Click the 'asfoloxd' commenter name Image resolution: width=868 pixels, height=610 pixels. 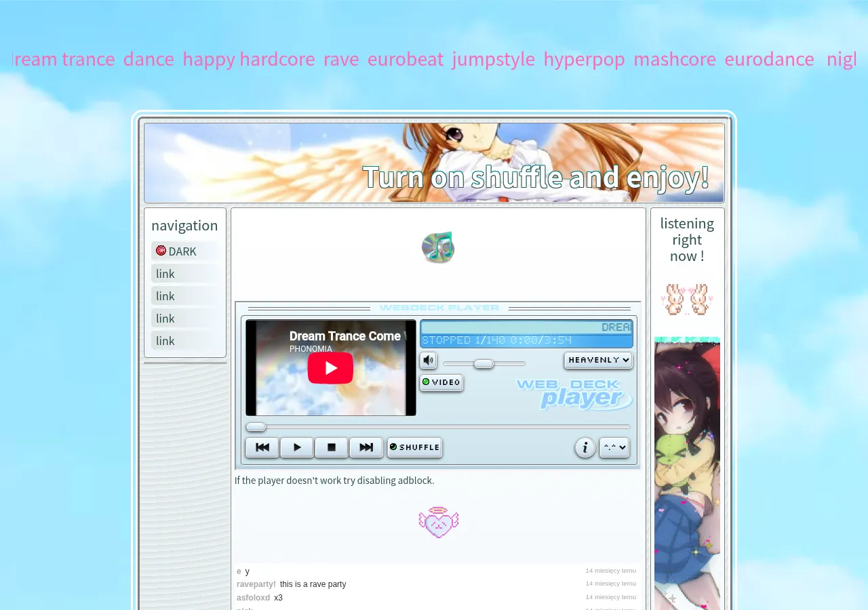click(x=254, y=598)
